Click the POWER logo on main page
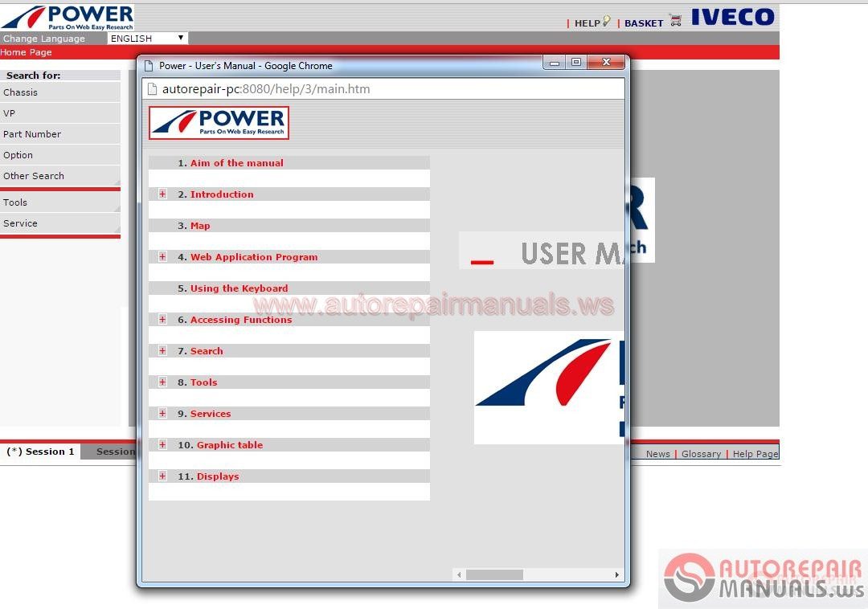The width and height of the screenshot is (868, 609). tap(67, 17)
